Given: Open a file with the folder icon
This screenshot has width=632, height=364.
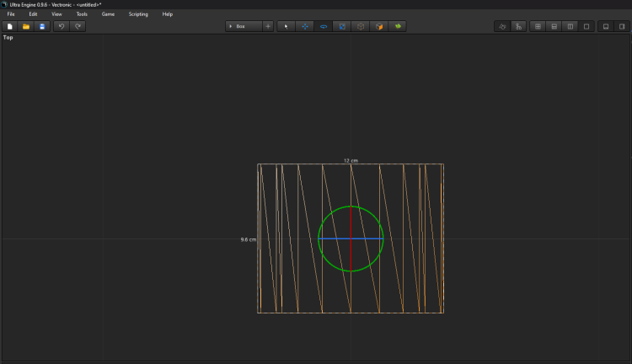Looking at the screenshot, I should pos(26,26).
